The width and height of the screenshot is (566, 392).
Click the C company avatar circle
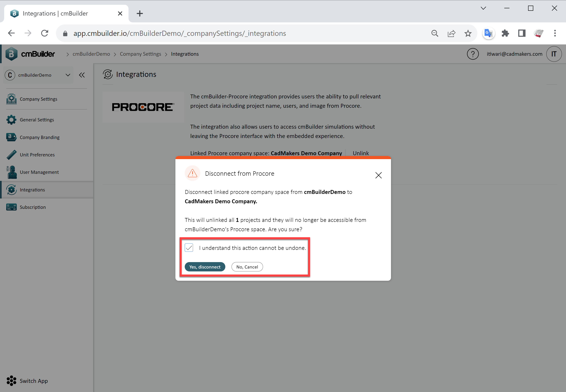coord(10,75)
